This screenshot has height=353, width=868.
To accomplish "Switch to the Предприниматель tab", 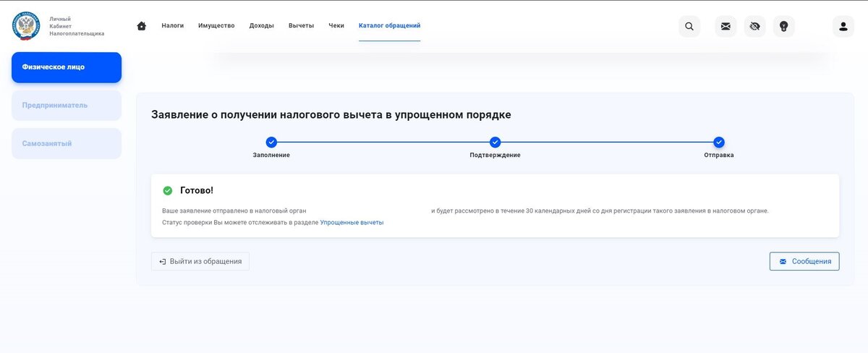I will pos(67,106).
